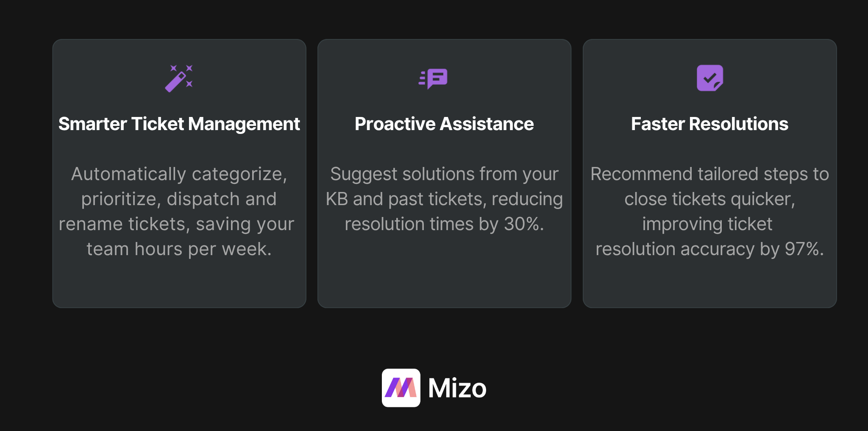
Task: Click the "Automatically categorize," text line
Action: (179, 174)
